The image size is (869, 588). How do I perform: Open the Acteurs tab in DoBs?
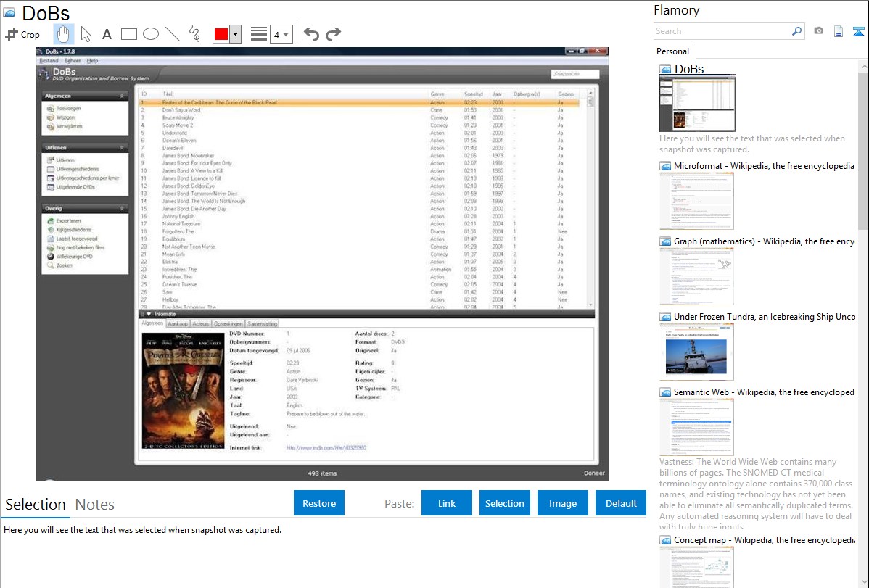point(201,323)
